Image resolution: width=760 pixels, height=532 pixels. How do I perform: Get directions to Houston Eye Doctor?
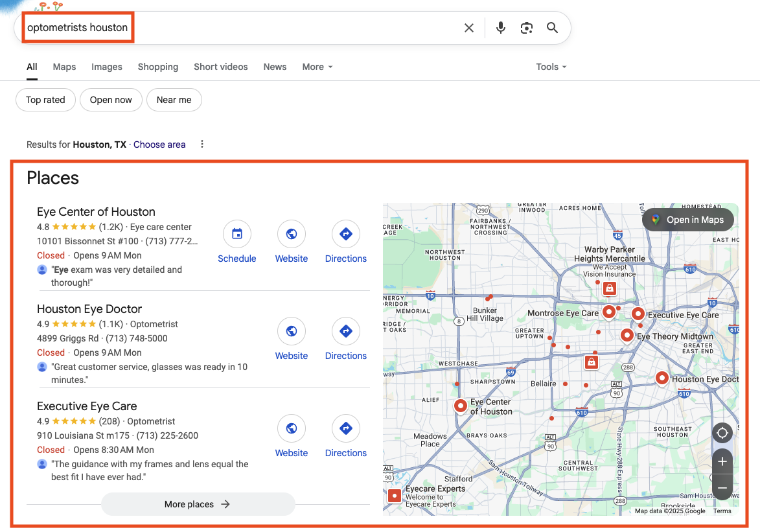point(345,332)
